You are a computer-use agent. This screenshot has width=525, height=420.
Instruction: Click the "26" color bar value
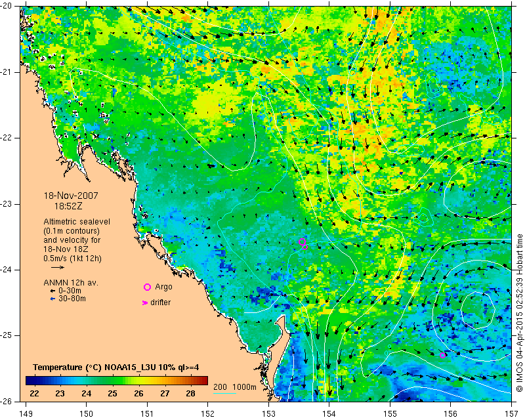click(x=138, y=393)
